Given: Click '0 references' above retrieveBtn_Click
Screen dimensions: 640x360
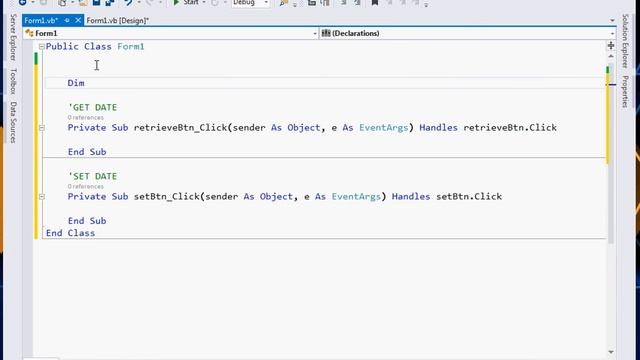Looking at the screenshot, I should tap(86, 118).
